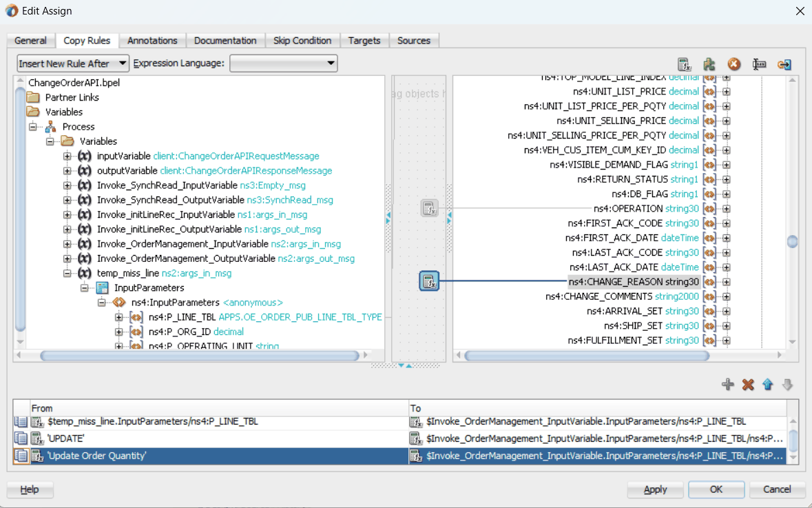Confirm with the OK button
The height and width of the screenshot is (508, 812).
point(716,489)
